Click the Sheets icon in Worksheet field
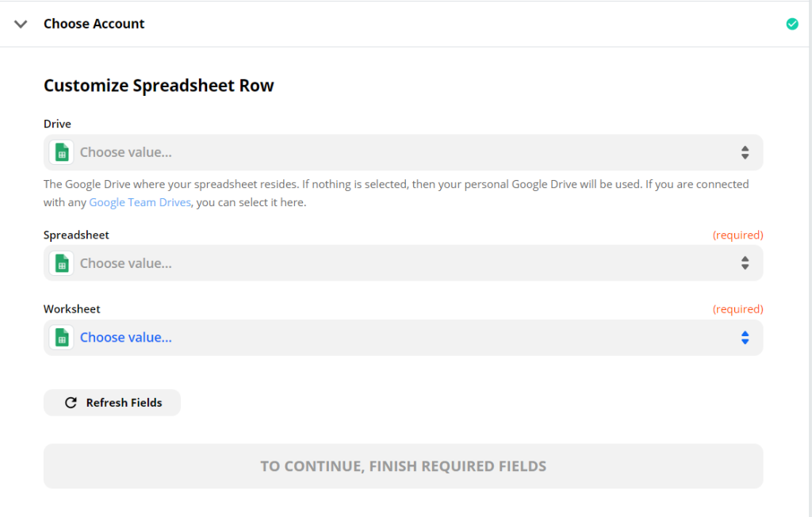812x517 pixels. tap(62, 338)
